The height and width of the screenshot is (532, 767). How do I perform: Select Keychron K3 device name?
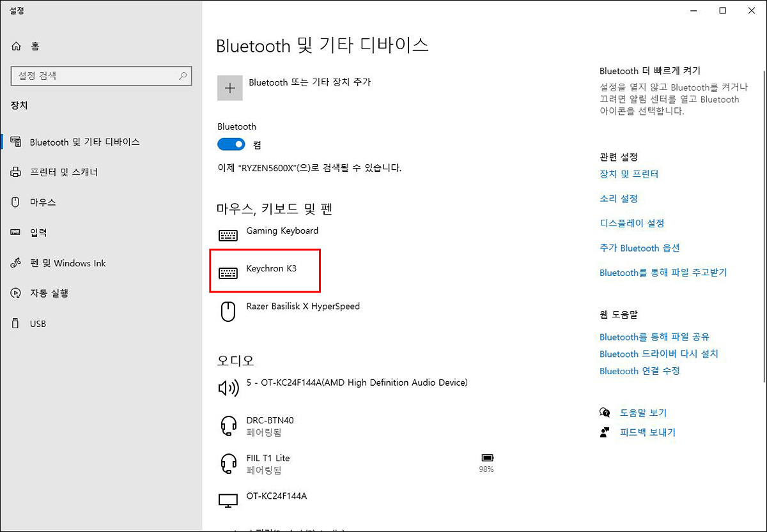[272, 269]
